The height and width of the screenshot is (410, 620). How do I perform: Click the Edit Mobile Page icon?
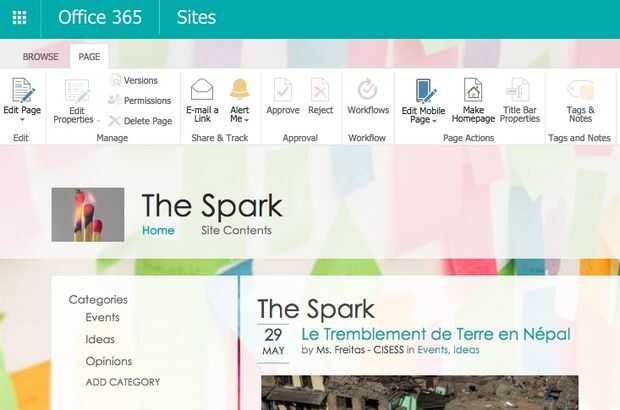tap(424, 91)
